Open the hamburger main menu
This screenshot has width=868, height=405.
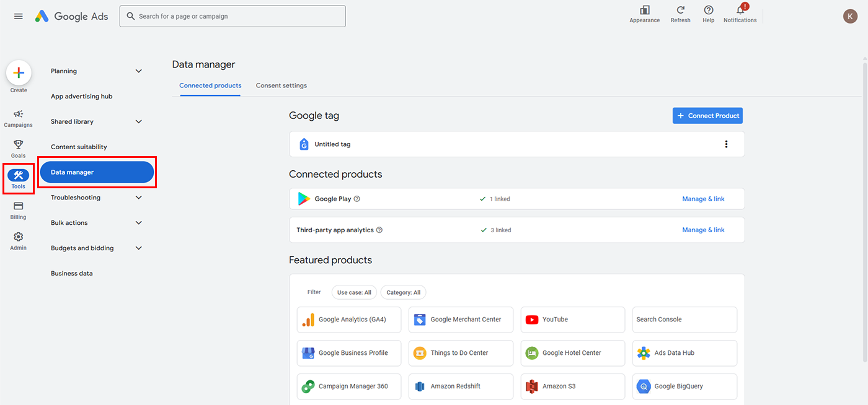(19, 16)
